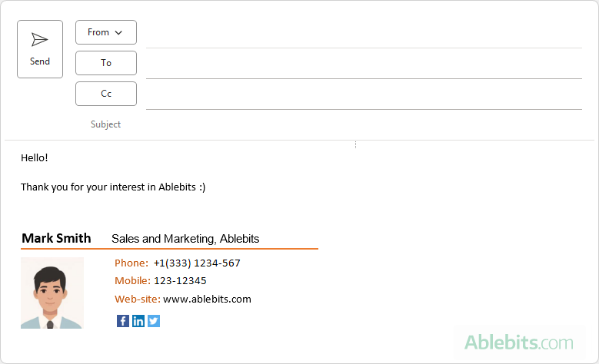Click the name Mark Smith
This screenshot has width=599, height=364.
click(x=56, y=239)
